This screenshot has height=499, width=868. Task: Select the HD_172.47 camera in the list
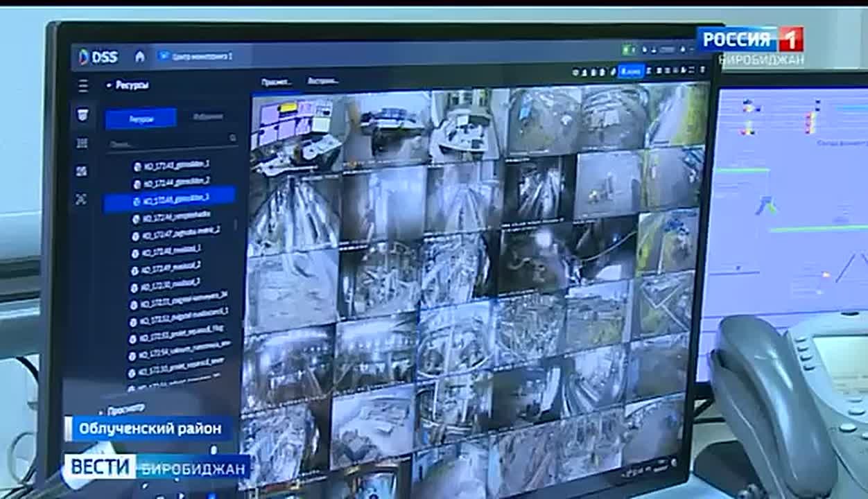175,233
